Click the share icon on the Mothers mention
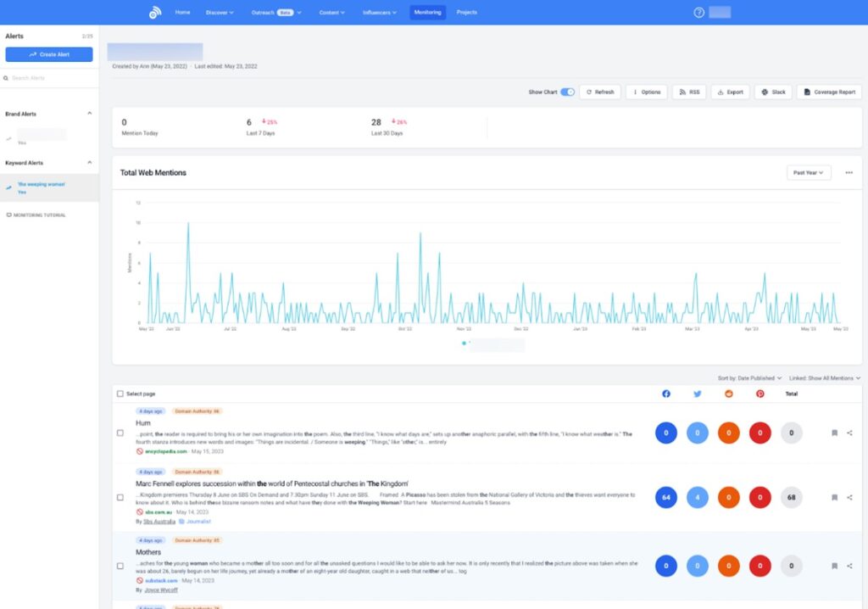 (x=849, y=566)
